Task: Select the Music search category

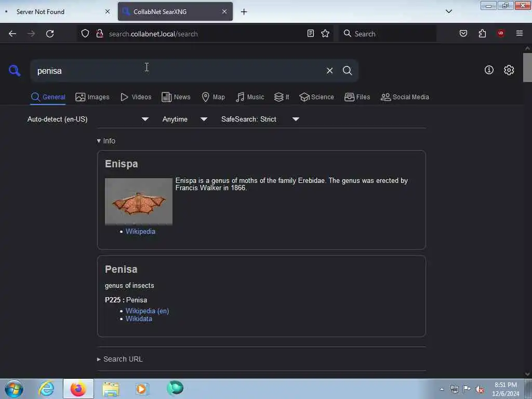Action: click(x=250, y=97)
